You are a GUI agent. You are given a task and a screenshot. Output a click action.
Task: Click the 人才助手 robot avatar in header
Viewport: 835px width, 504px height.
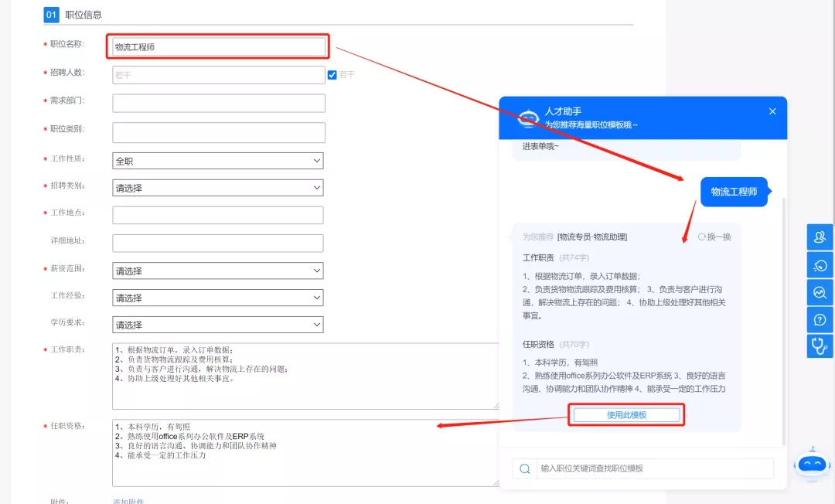click(x=528, y=118)
